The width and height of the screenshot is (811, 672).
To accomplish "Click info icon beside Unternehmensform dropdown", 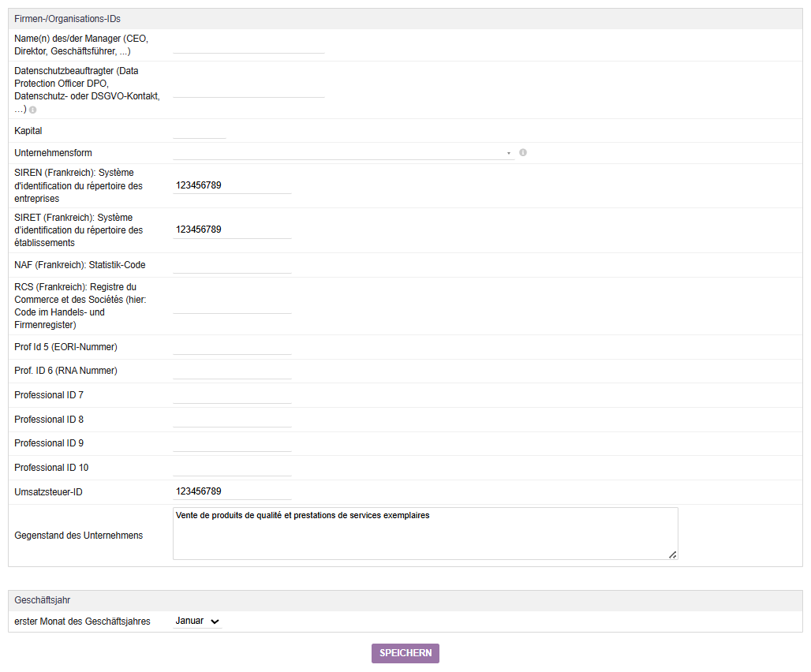I will coord(523,152).
